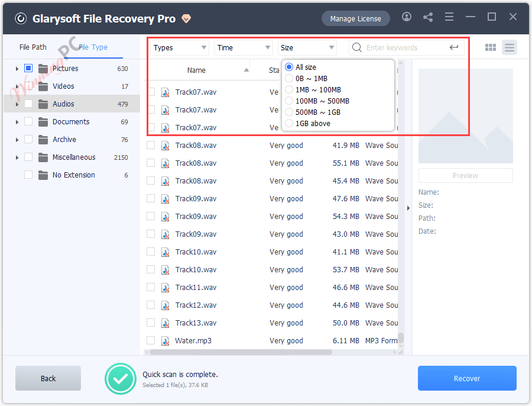The image size is (532, 406).
Task: Click the Miscellaneous folder icon
Action: click(x=43, y=157)
